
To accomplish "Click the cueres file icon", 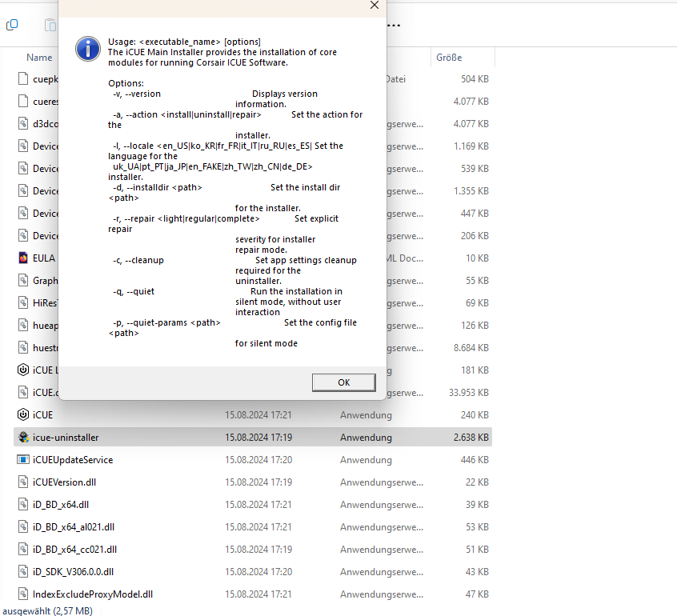I will point(23,102).
